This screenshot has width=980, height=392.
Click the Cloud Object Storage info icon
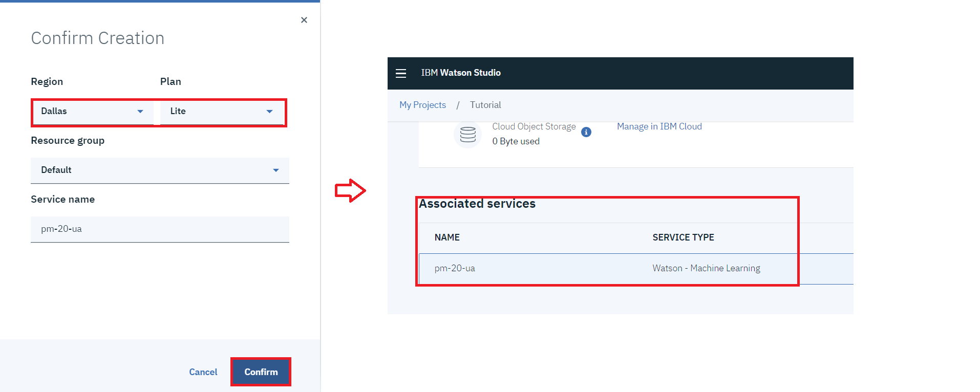pos(586,132)
